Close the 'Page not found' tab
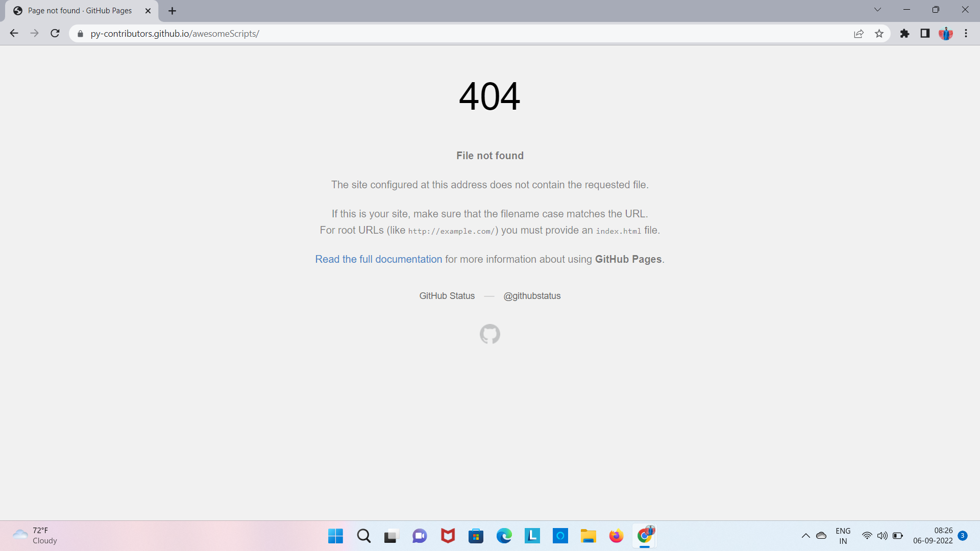 pos(148,11)
